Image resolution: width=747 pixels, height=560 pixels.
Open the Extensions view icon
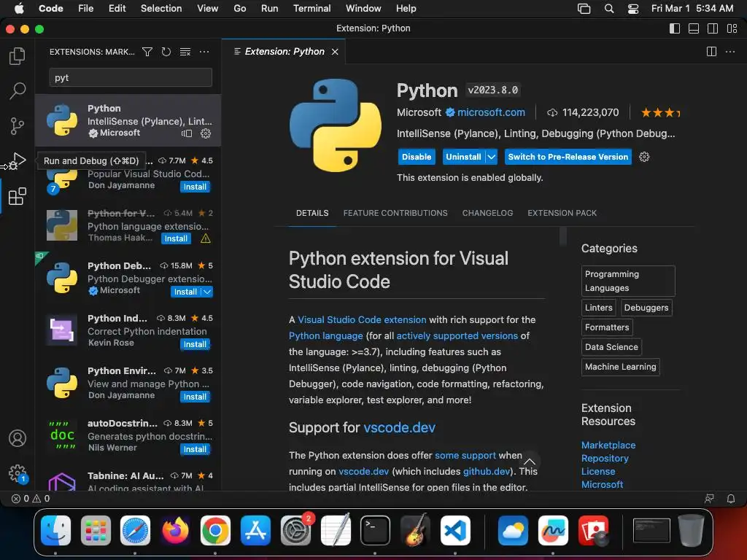18,196
